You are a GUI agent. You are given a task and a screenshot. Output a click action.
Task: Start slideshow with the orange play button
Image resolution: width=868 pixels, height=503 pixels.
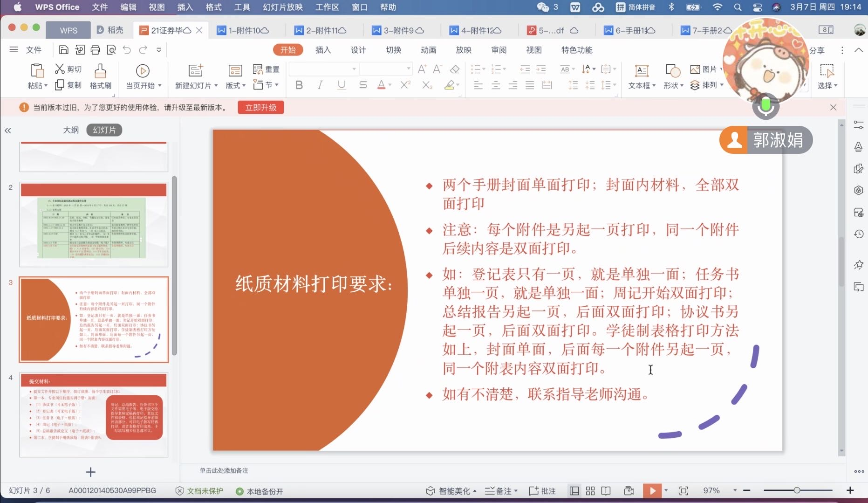[652, 490]
